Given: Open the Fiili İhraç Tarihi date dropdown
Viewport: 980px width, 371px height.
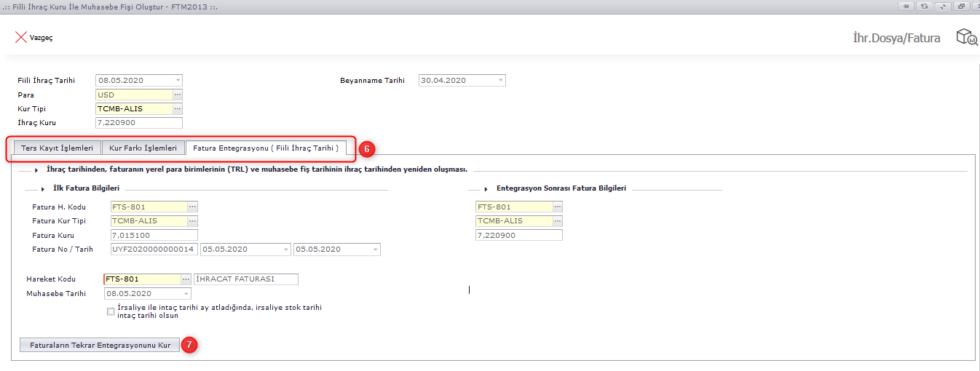Looking at the screenshot, I should 178,81.
